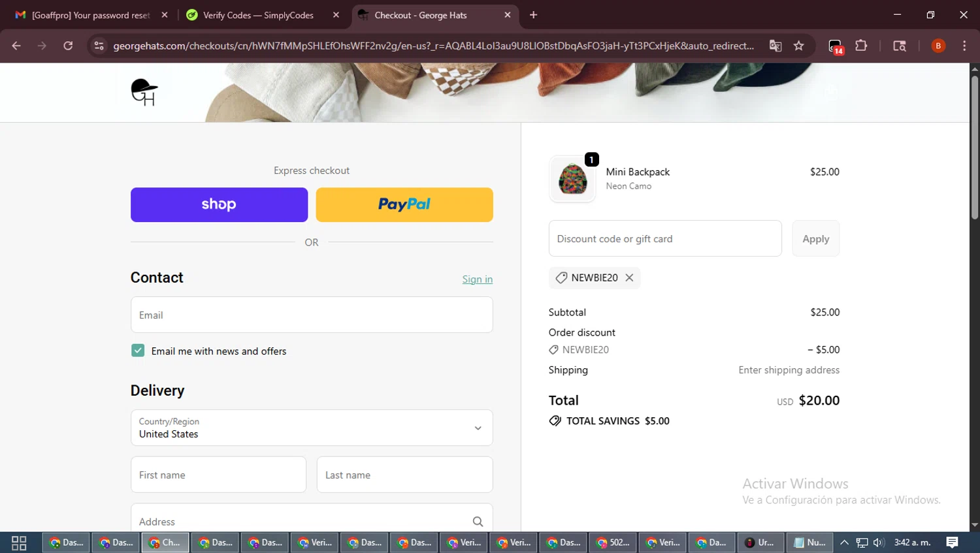Click the Ch... active taskbar button
The image size is (980, 553).
point(165,543)
